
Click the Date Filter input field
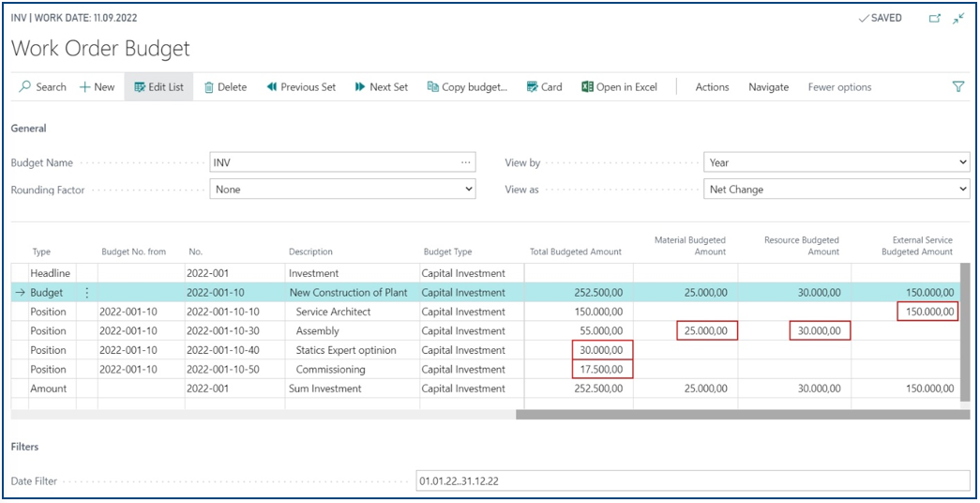693,481
